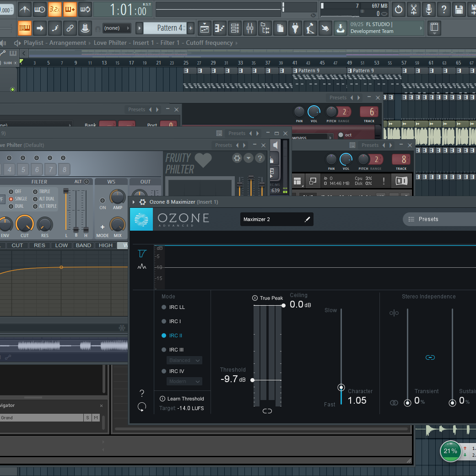Open content library download icon
The height and width of the screenshot is (476, 476).
[x=341, y=28]
